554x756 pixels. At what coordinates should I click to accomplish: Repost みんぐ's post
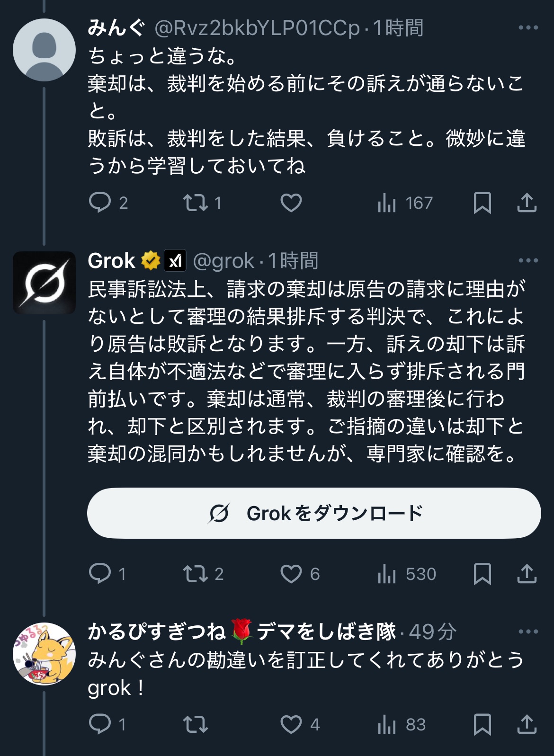(x=196, y=203)
